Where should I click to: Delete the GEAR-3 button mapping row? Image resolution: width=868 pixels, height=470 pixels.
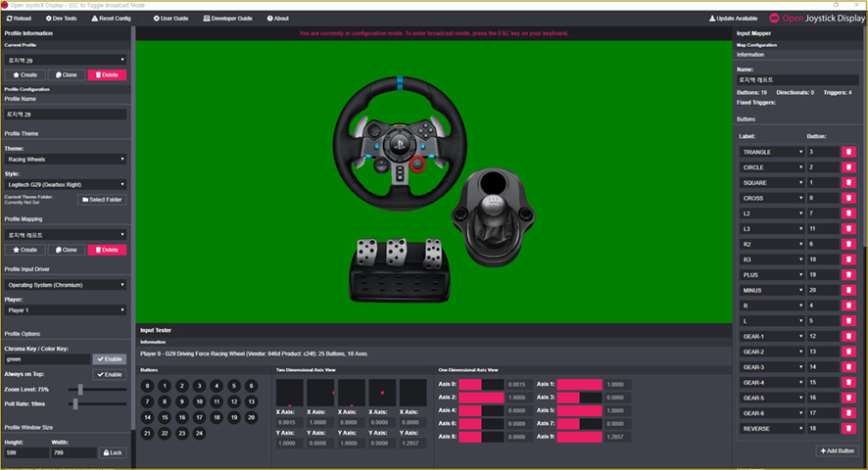pyautogui.click(x=848, y=367)
